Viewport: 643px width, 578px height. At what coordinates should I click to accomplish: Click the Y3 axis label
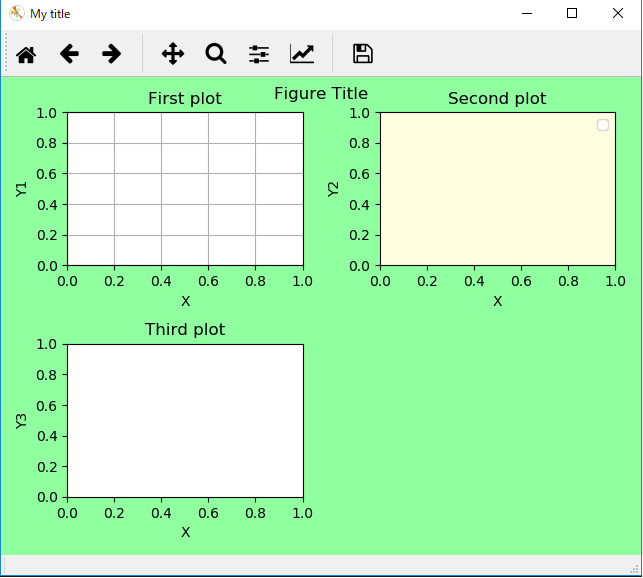pyautogui.click(x=21, y=421)
